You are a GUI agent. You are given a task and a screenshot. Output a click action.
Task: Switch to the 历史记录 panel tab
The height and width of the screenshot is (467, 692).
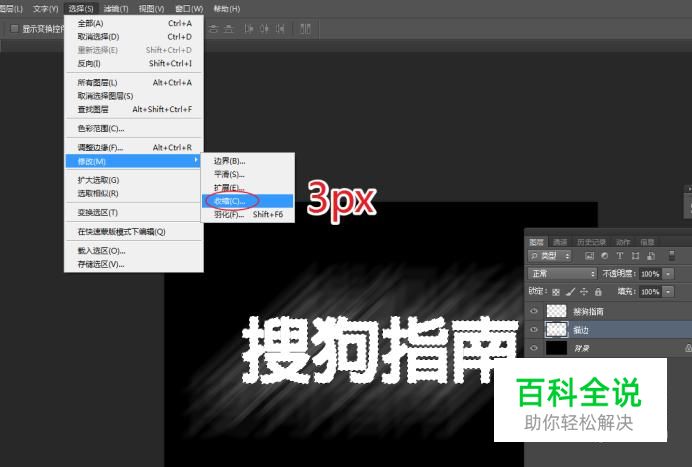[591, 242]
